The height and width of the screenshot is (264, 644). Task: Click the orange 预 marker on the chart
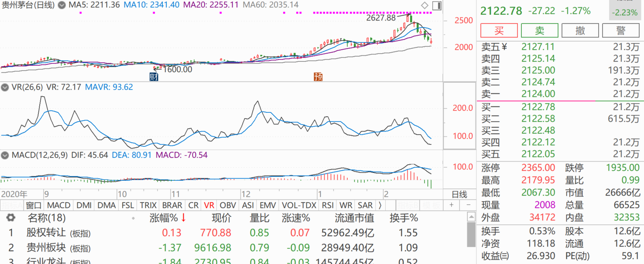[318, 77]
